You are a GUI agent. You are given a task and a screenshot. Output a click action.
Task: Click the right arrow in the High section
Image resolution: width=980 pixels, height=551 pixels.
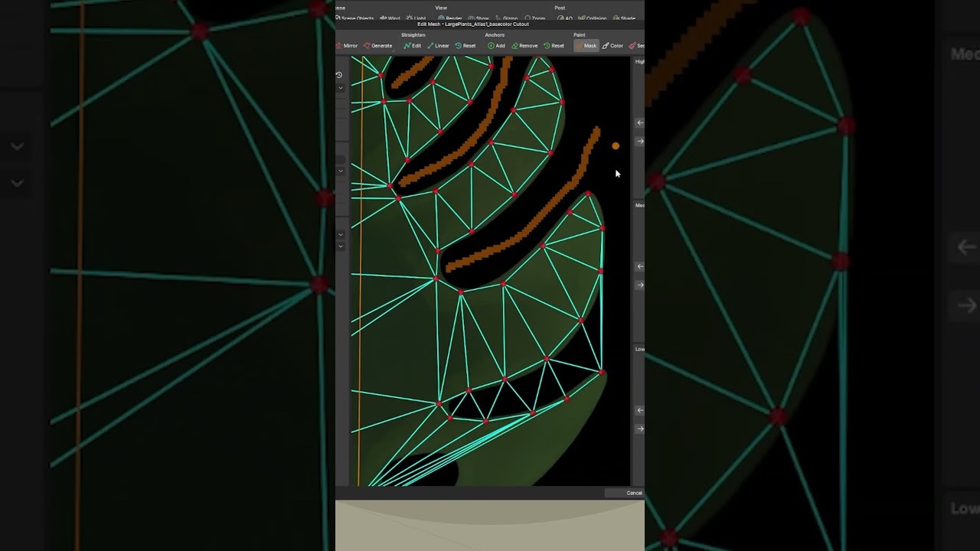[x=640, y=141]
